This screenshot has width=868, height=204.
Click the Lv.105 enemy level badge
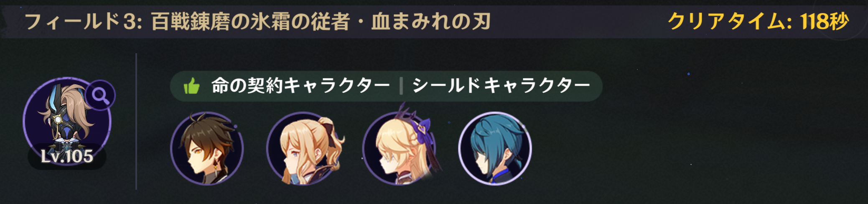[67, 157]
